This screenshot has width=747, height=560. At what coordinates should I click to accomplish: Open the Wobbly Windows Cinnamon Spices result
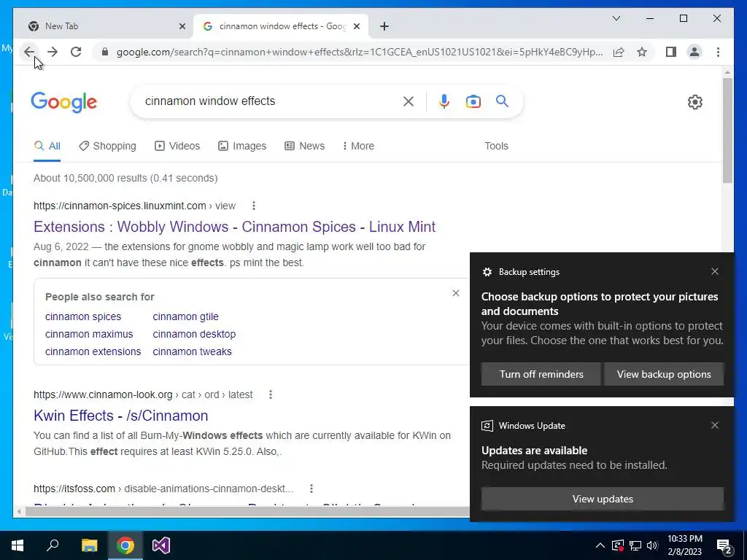click(234, 227)
